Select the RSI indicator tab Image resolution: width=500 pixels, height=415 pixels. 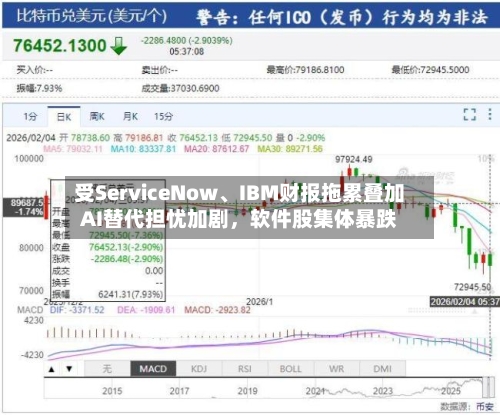(245, 369)
